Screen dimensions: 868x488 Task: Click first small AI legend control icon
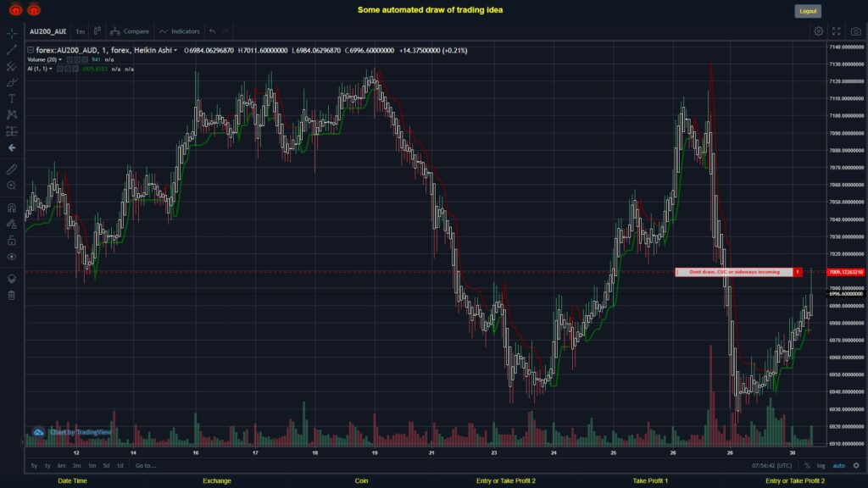pos(60,69)
